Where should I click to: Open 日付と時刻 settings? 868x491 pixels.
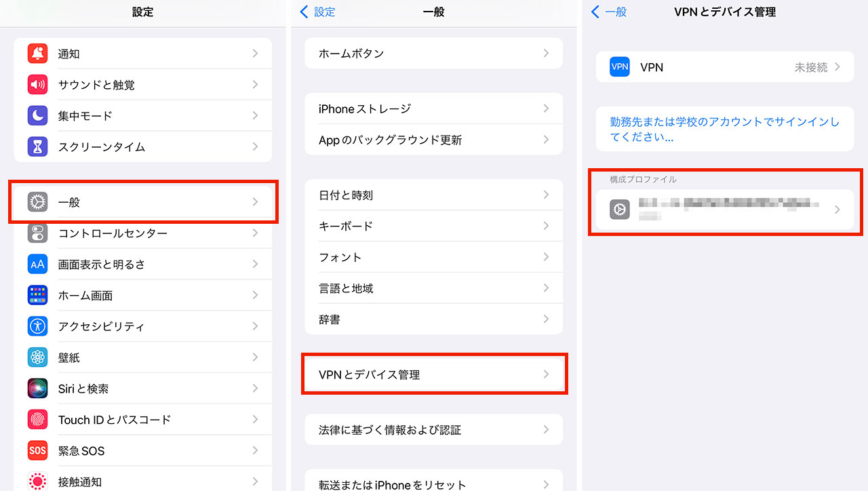coord(434,195)
